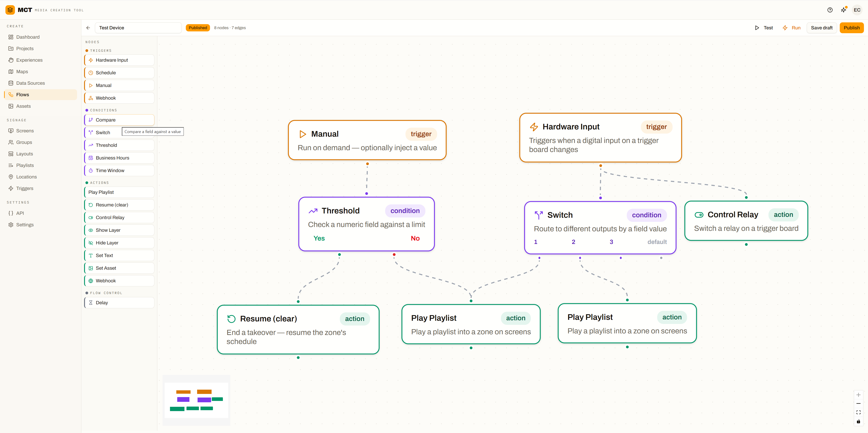
Task: Select the Show Layer action item
Action: coord(119,230)
